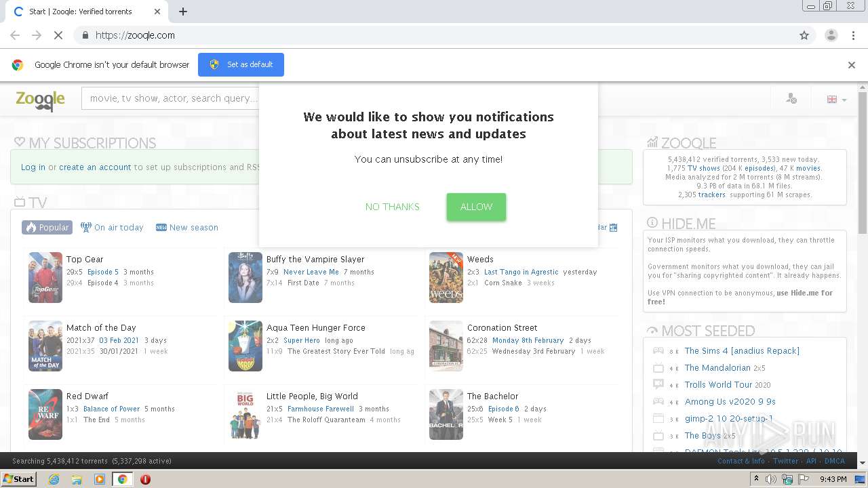Viewport: 868px width, 488px height.
Task: Switch to On air today tab
Action: (x=112, y=228)
